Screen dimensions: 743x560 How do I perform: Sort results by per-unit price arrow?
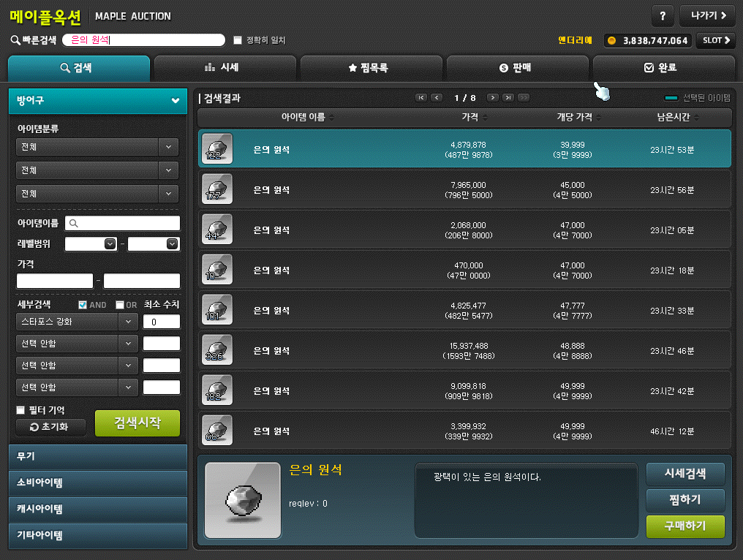pos(598,118)
